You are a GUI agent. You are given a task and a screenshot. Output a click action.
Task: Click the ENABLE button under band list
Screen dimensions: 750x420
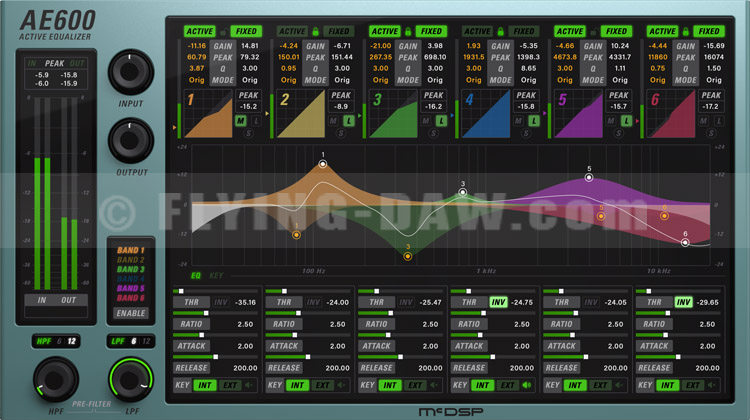coord(131,313)
